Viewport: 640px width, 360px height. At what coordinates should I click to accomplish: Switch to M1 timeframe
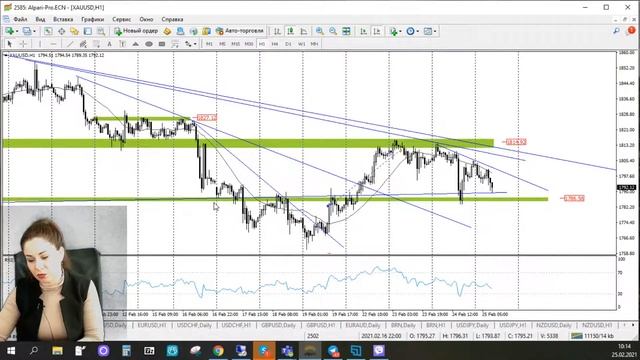pyautogui.click(x=209, y=44)
